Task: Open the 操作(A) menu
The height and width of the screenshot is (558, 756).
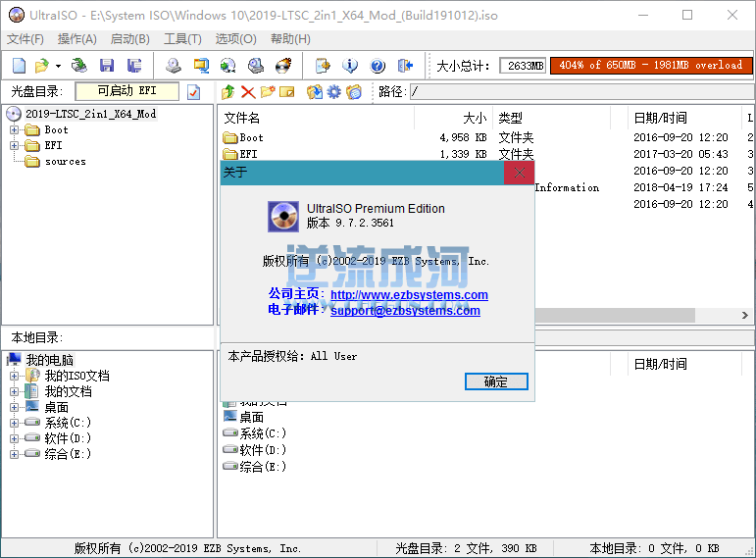Action: pyautogui.click(x=77, y=39)
